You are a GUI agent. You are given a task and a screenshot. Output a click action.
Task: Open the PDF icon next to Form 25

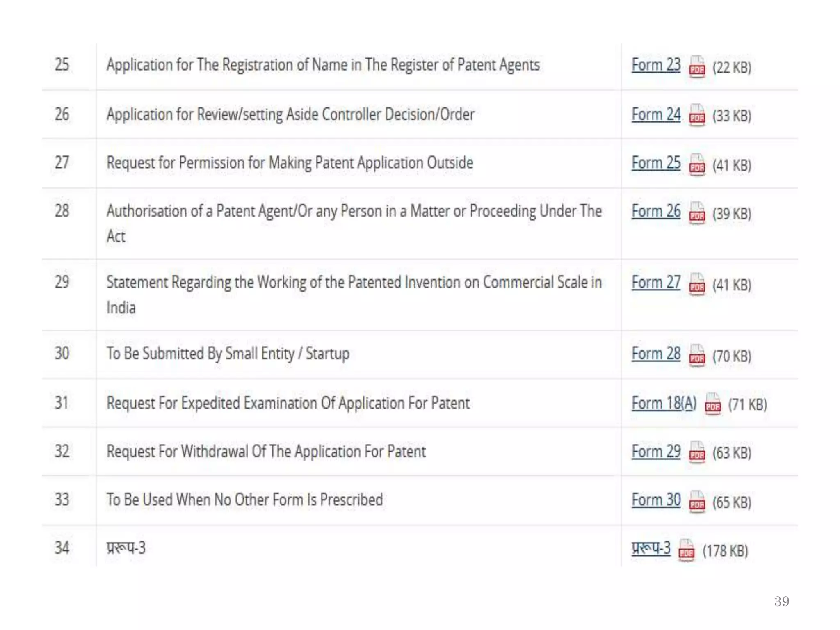(697, 165)
